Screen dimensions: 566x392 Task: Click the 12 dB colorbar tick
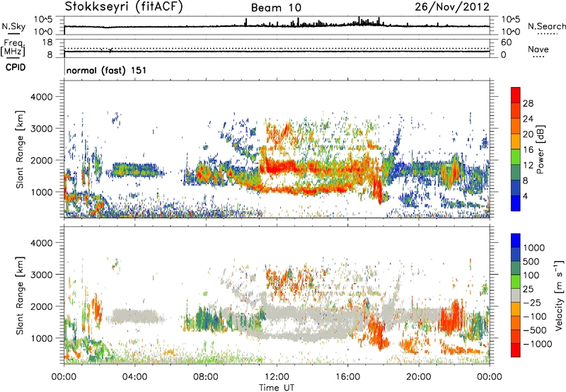click(x=528, y=166)
